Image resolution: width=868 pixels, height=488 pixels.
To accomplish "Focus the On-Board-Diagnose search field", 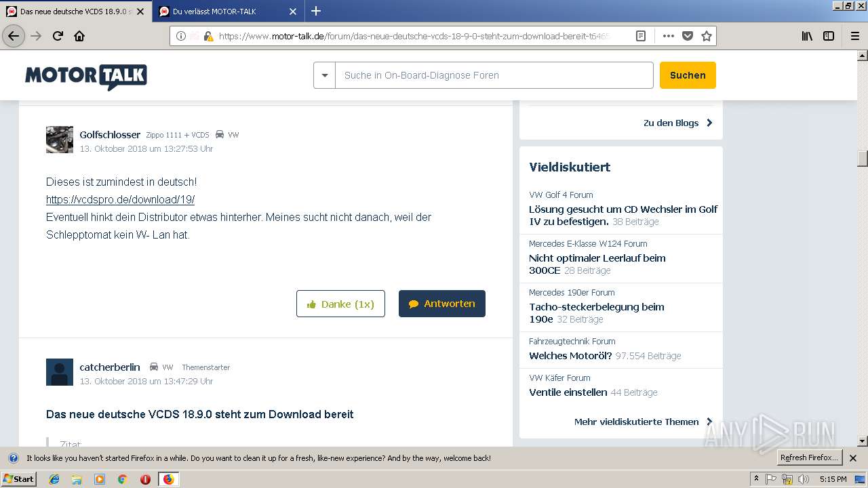I will point(494,75).
